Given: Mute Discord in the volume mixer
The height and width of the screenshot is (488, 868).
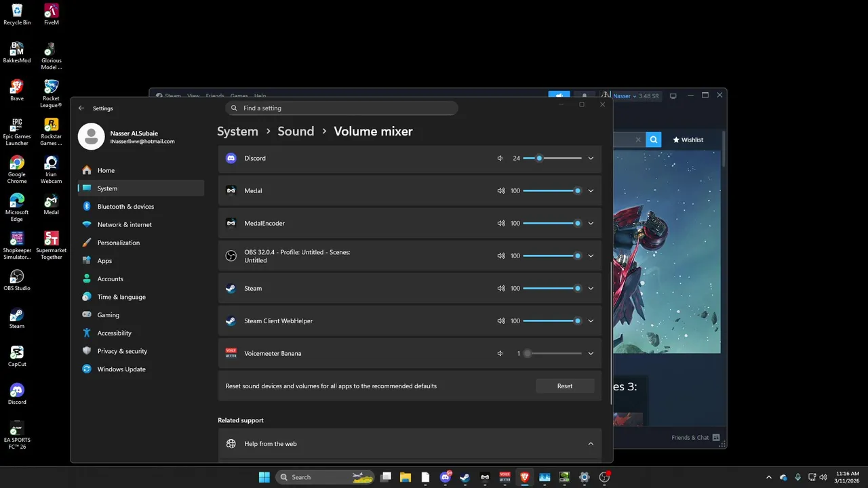Looking at the screenshot, I should pyautogui.click(x=500, y=158).
